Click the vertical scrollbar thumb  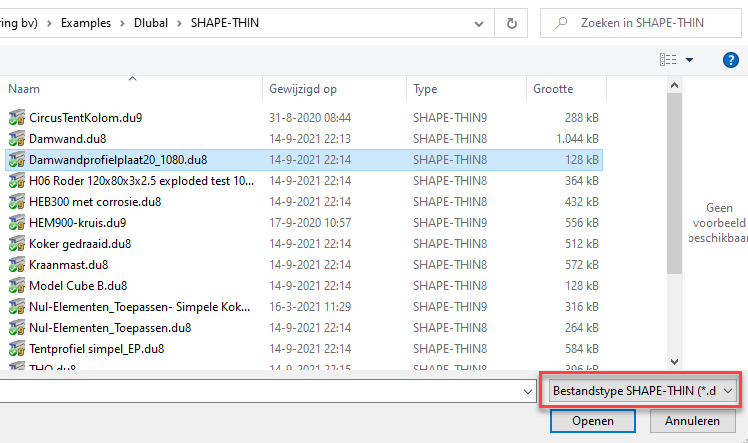point(674,184)
